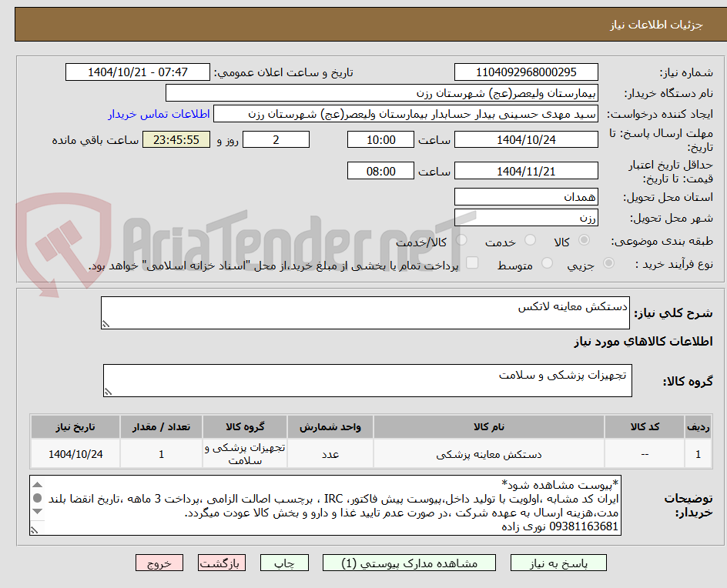Click the days remaining field showing 2
The width and height of the screenshot is (727, 588).
click(276, 139)
